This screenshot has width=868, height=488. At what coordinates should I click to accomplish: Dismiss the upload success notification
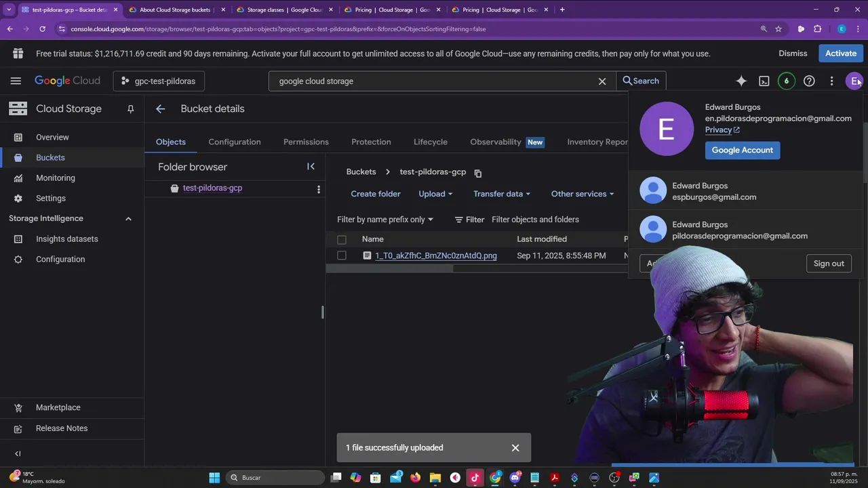(x=515, y=447)
